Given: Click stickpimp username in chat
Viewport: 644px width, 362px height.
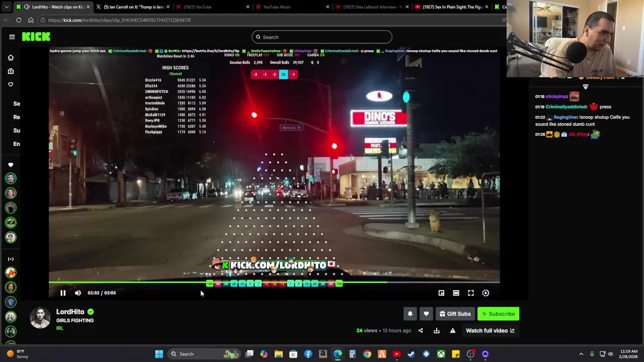Looking at the screenshot, I should 556,97.
